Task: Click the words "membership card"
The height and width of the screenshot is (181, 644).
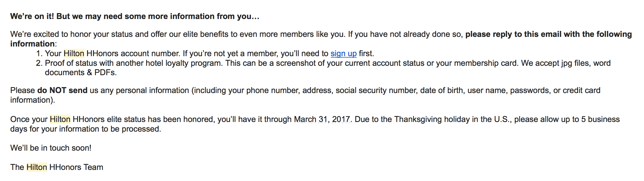Action: 485,63
